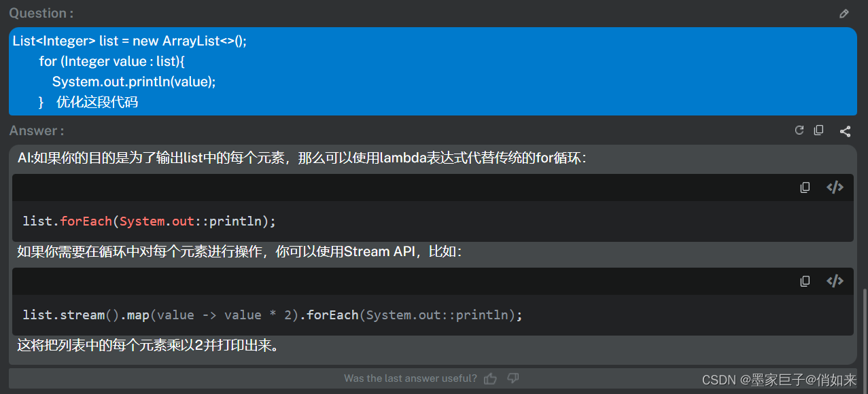Click the "for (Integer value : list){" question line
868x394 pixels.
click(112, 61)
